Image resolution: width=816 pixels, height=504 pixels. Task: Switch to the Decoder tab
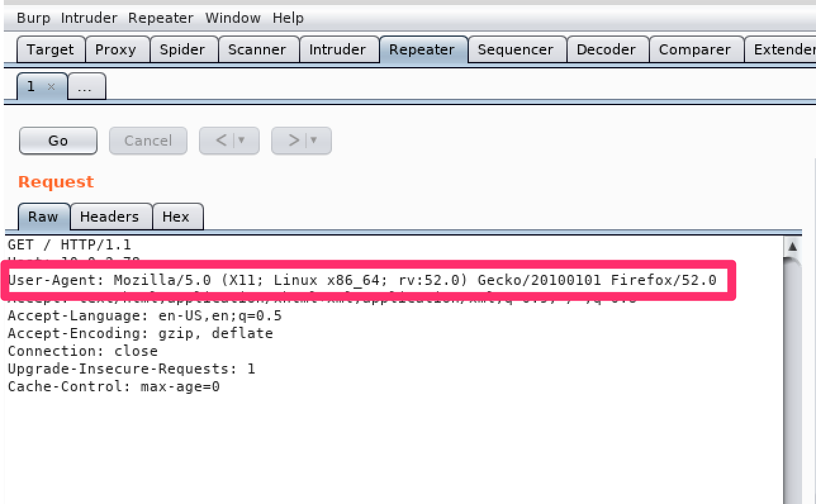coord(606,49)
